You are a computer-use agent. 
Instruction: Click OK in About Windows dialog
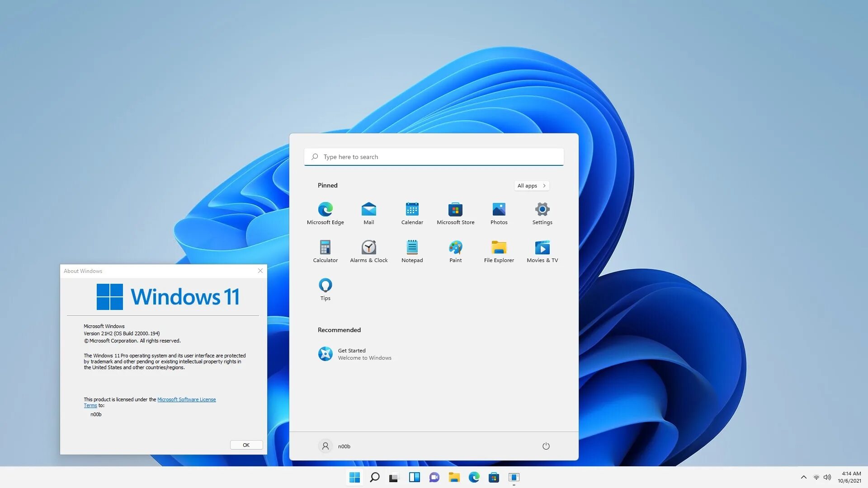pyautogui.click(x=246, y=445)
